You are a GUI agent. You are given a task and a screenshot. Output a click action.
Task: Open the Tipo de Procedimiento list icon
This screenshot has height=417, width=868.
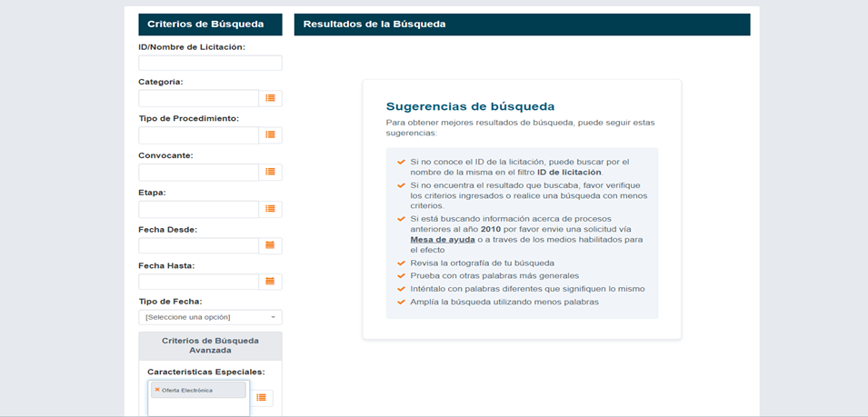pyautogui.click(x=270, y=134)
